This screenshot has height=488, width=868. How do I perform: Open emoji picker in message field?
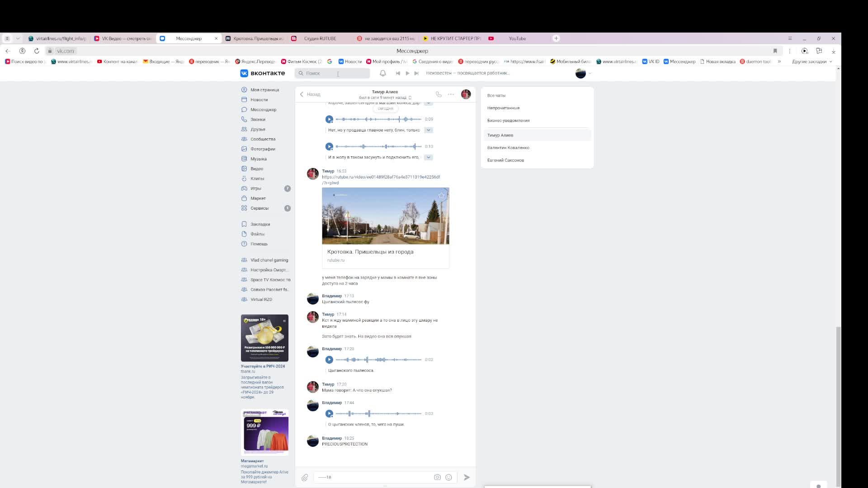pos(448,477)
